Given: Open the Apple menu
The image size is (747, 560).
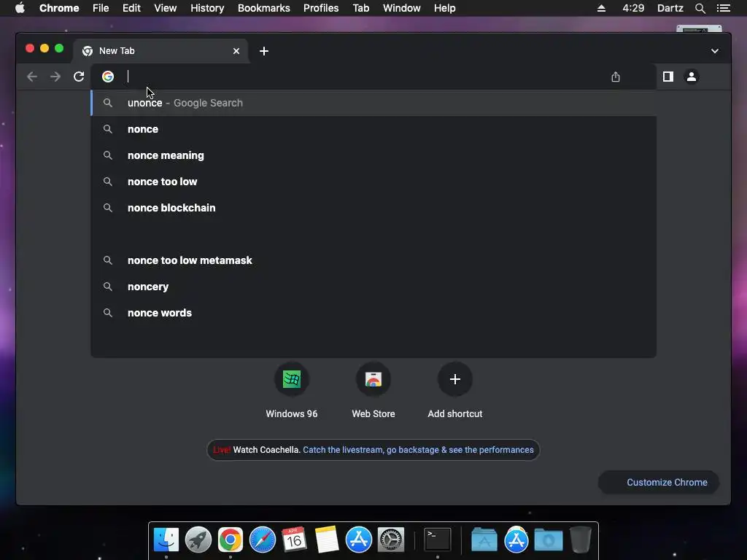Looking at the screenshot, I should [20, 8].
